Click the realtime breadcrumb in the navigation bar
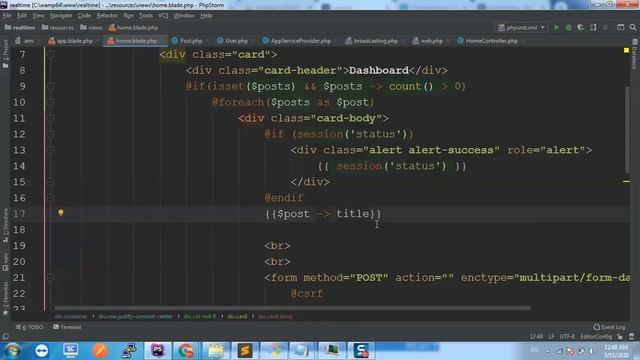The image size is (640, 360). (x=20, y=28)
